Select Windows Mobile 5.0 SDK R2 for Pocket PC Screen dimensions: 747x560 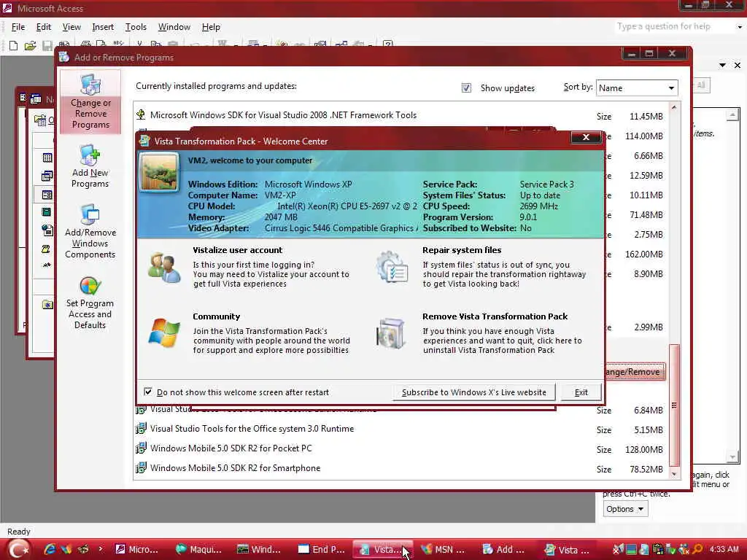coord(231,448)
